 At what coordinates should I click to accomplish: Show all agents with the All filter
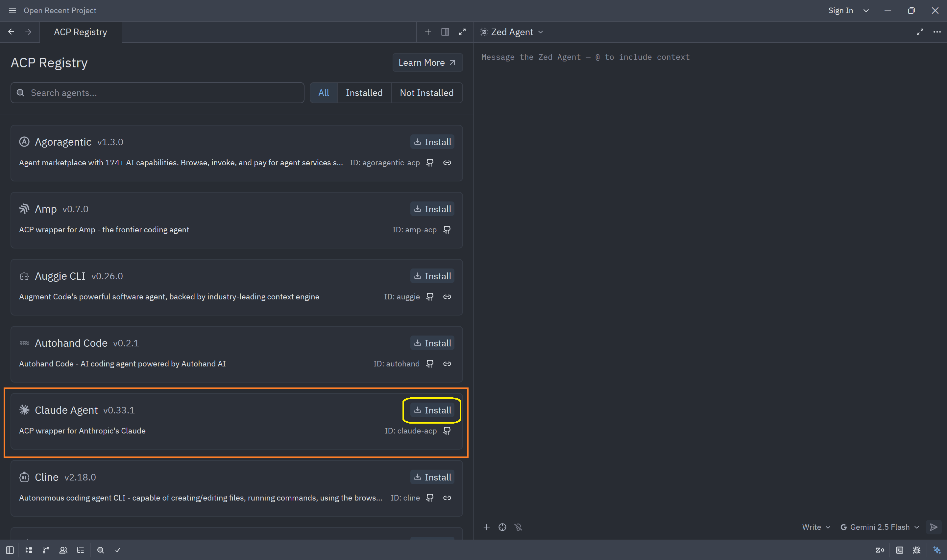point(324,93)
